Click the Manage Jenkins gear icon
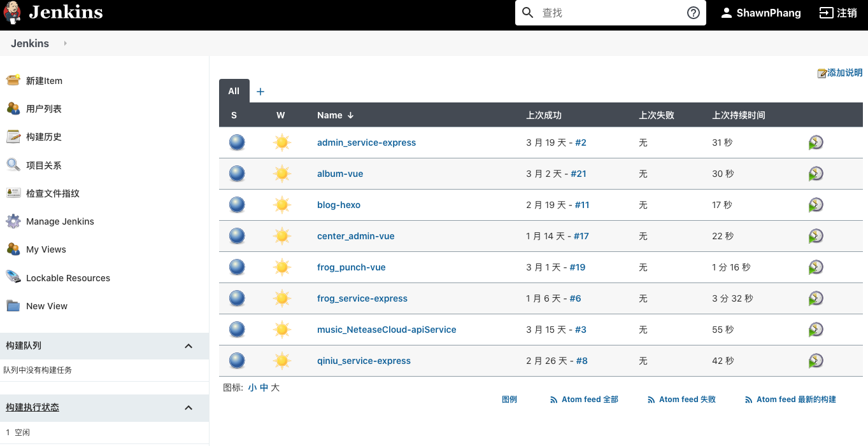The image size is (868, 446). [x=13, y=221]
